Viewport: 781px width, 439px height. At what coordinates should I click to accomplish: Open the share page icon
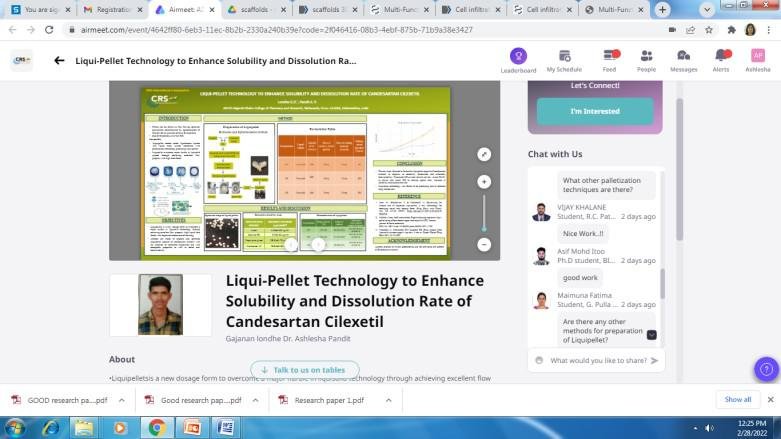click(x=690, y=30)
